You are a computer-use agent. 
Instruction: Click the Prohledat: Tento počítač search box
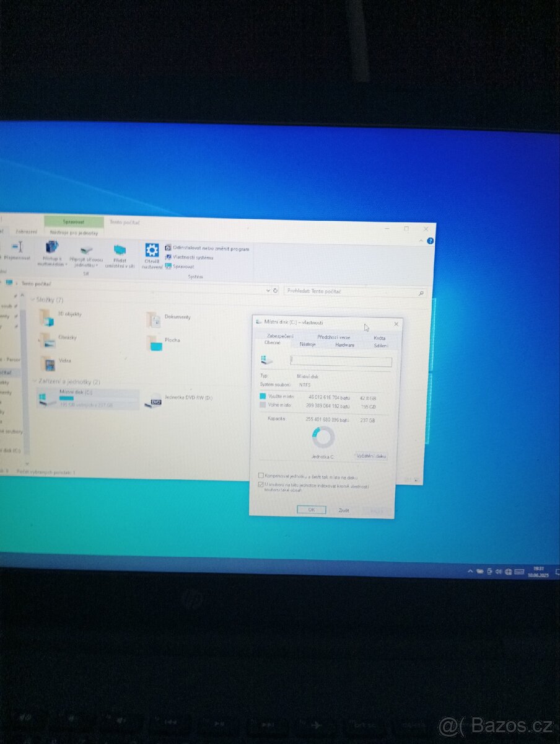point(356,291)
